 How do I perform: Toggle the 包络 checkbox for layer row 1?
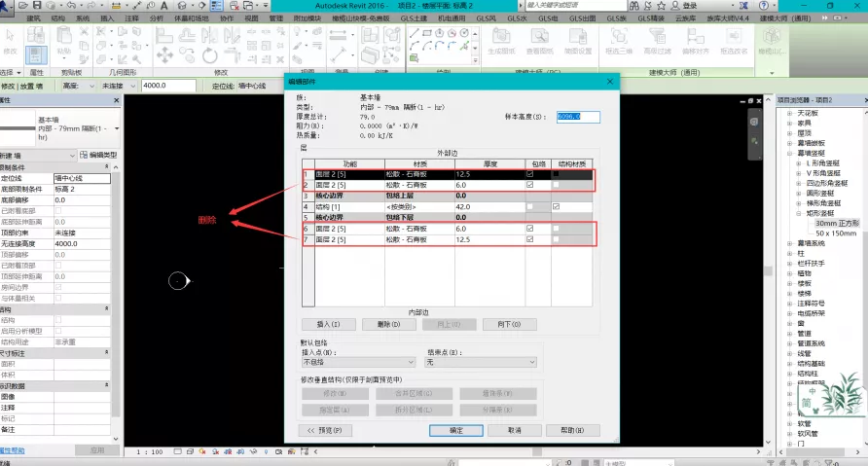(x=530, y=174)
